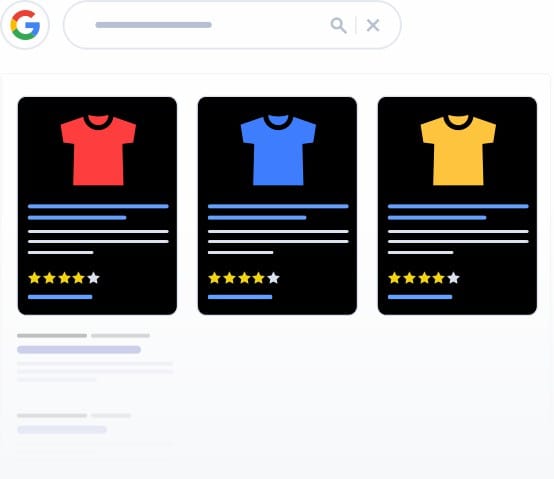Select the blue t-shirt image
554x479 pixels.
278,150
